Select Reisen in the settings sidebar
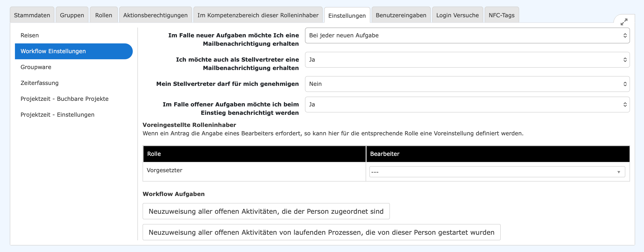This screenshot has width=644, height=252. (74, 35)
